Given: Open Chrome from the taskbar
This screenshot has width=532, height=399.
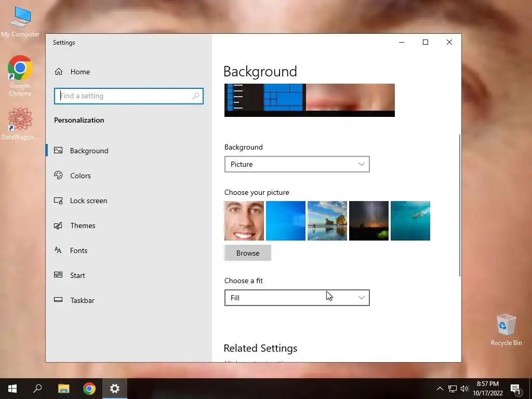Looking at the screenshot, I should 89,389.
